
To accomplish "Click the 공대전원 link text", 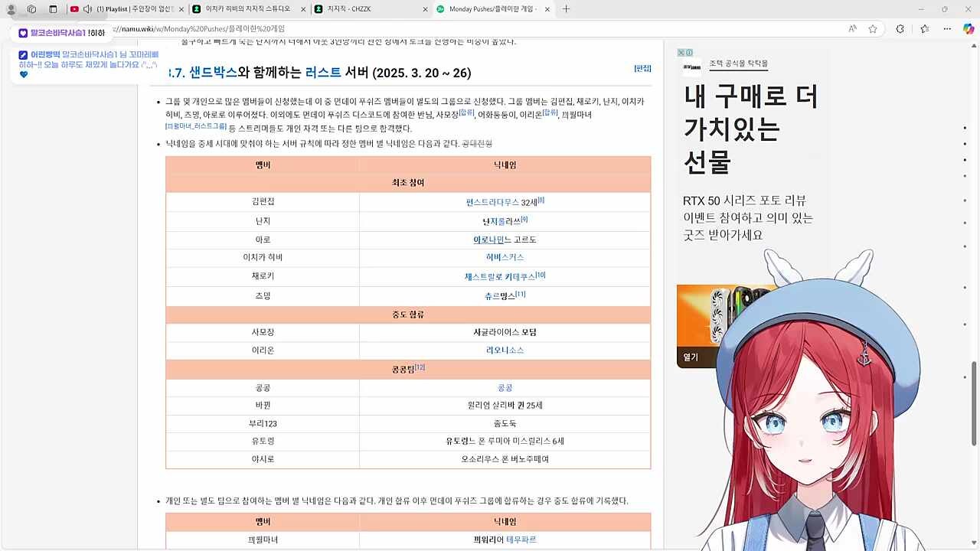I will (476, 143).
